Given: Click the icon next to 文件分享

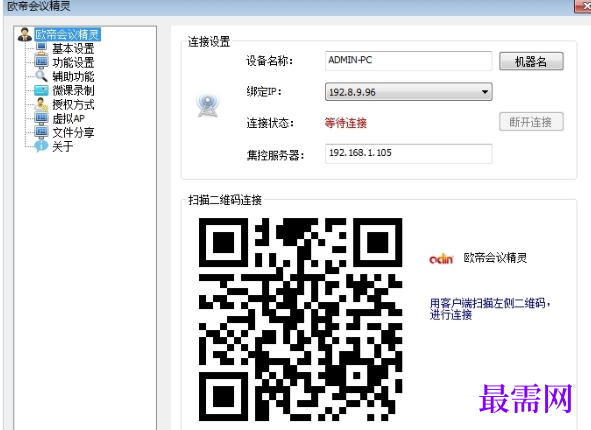Looking at the screenshot, I should [x=41, y=132].
